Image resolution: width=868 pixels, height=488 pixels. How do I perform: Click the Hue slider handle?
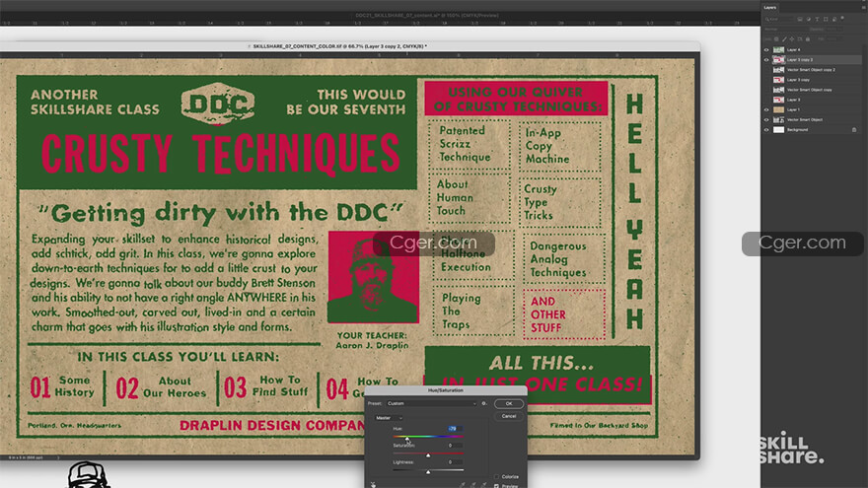(x=406, y=439)
